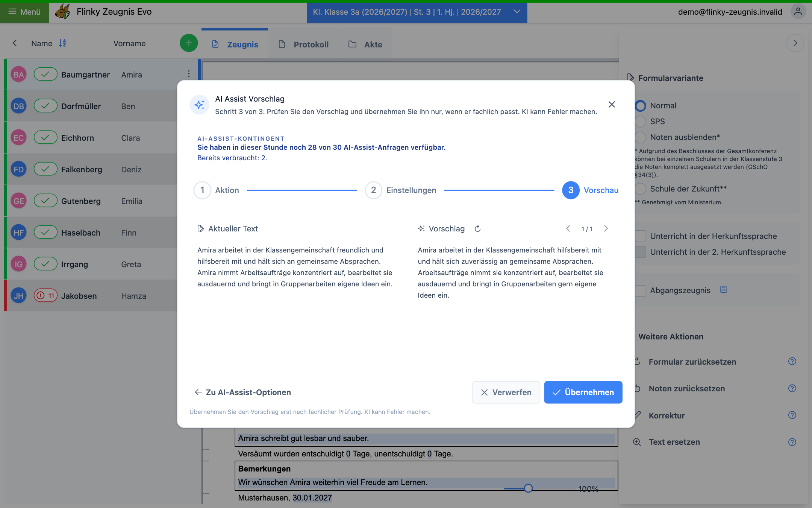Open the class selection dropdown Kl. Klasse 3a
The height and width of the screenshot is (508, 812).
click(x=417, y=12)
